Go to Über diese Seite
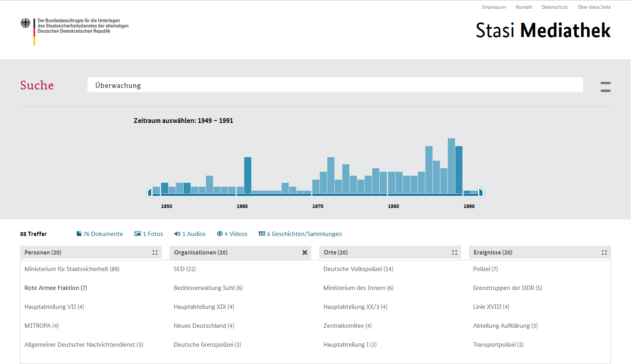The image size is (631, 364). [x=594, y=7]
